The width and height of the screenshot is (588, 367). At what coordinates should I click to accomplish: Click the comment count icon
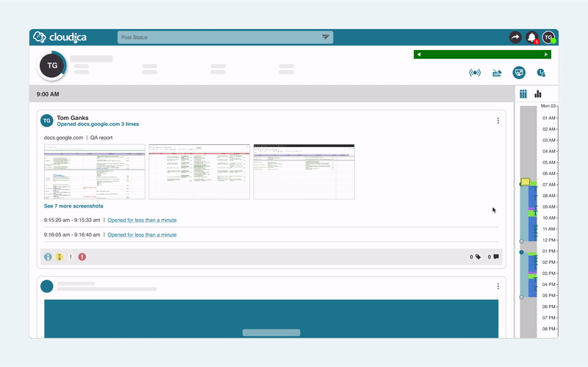[496, 257]
